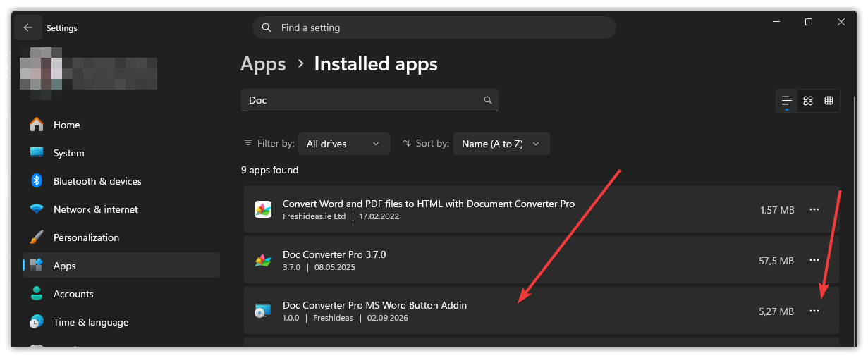Screen dimensions: 868x358
Task: Switch to the list view layout icon
Action: pos(787,101)
